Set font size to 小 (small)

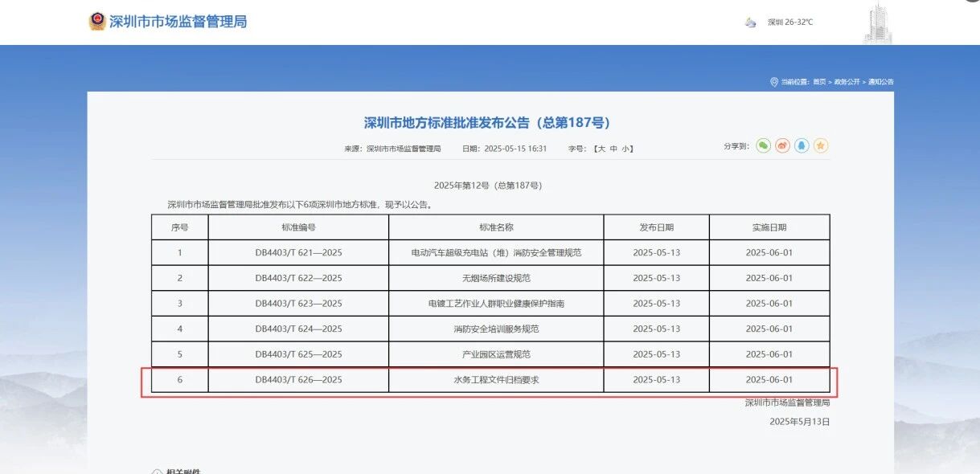point(627,149)
